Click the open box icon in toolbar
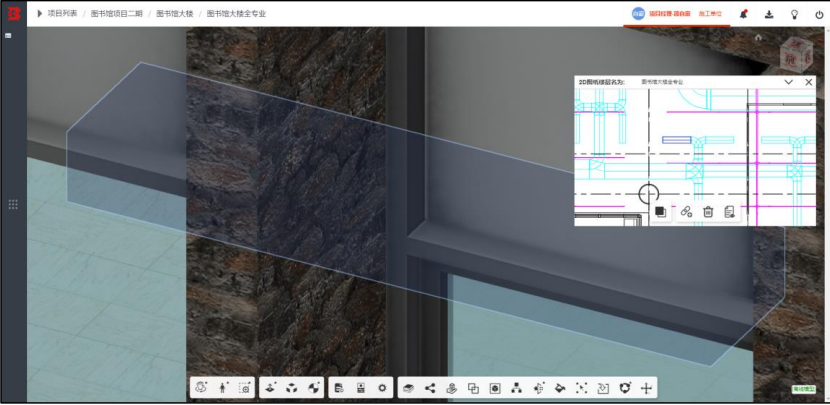This screenshot has width=830, height=405. click(408, 388)
